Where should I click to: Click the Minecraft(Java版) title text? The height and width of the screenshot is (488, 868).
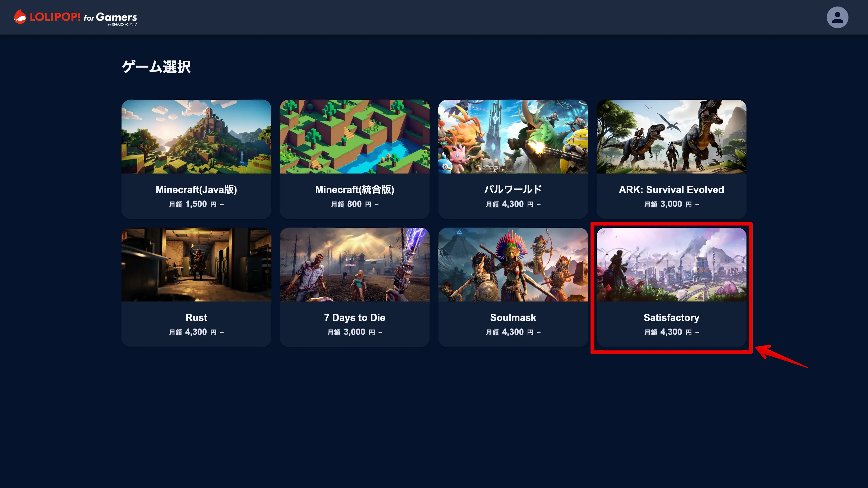[196, 190]
